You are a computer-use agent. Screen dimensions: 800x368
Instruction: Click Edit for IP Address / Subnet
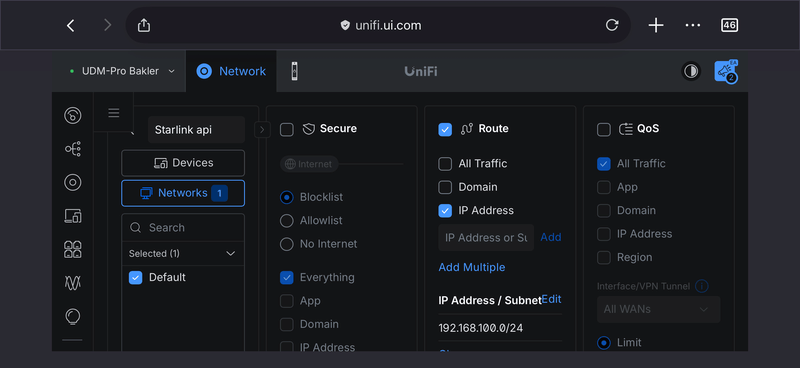552,299
